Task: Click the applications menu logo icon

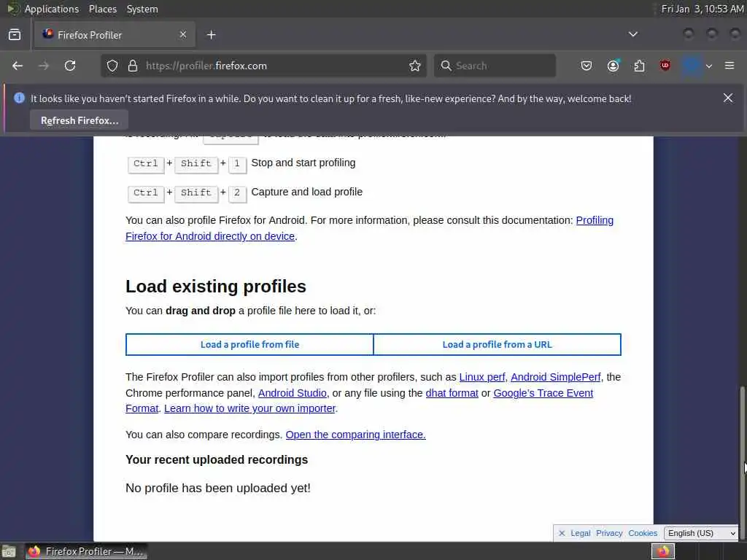Action: click(13, 9)
